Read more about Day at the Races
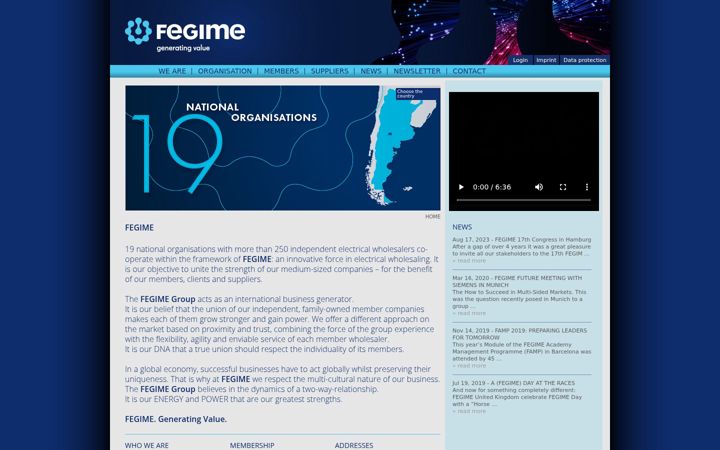Screen dimensions: 720x450 click(x=469, y=411)
